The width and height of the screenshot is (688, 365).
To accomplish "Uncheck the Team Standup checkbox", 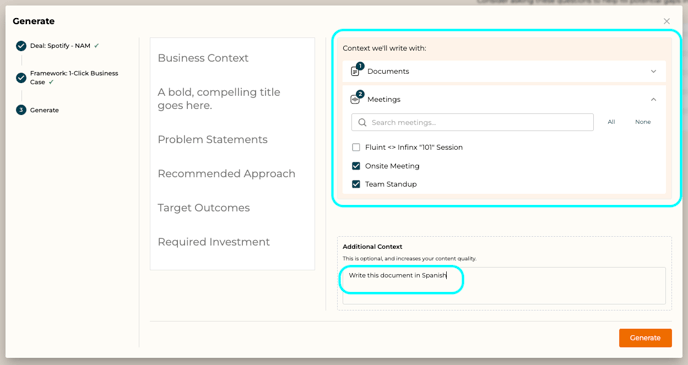I will coord(356,184).
